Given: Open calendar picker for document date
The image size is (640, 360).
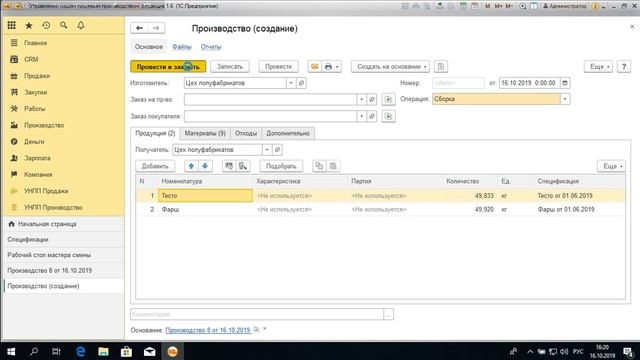Looking at the screenshot, I should coord(565,83).
